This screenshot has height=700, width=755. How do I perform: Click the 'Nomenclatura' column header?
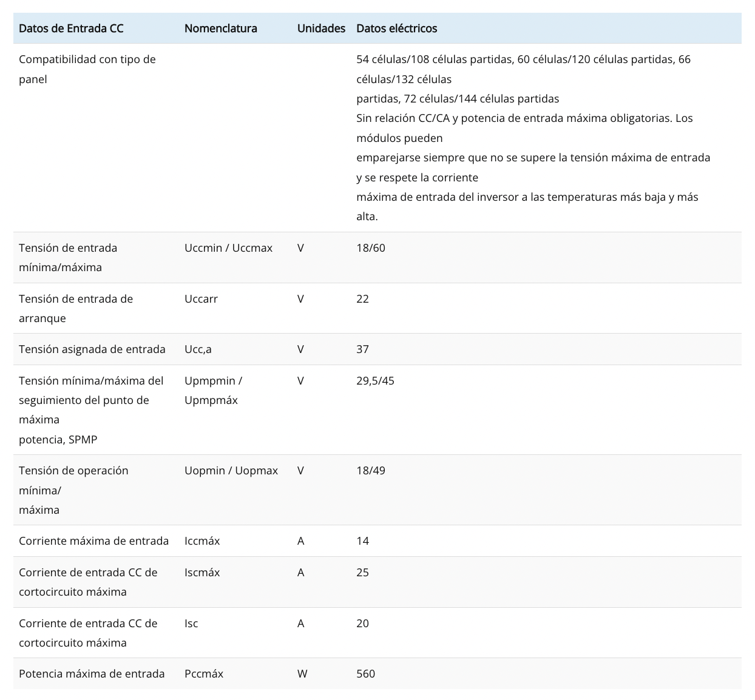221,29
